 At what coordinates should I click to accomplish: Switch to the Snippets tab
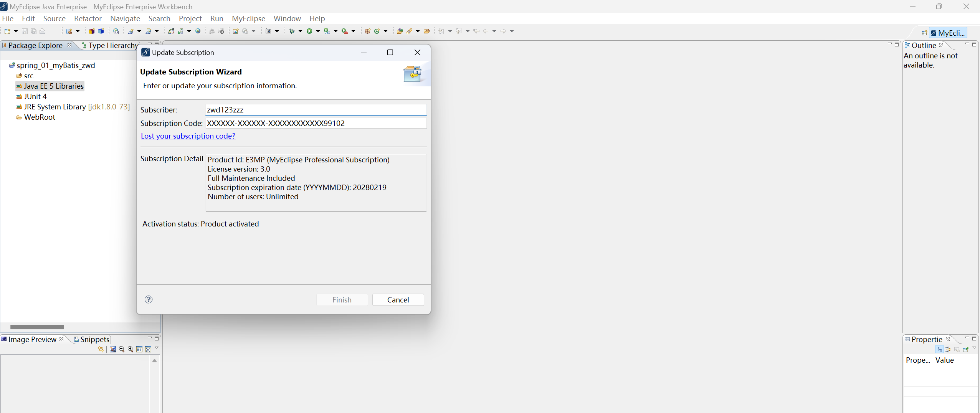click(92, 339)
